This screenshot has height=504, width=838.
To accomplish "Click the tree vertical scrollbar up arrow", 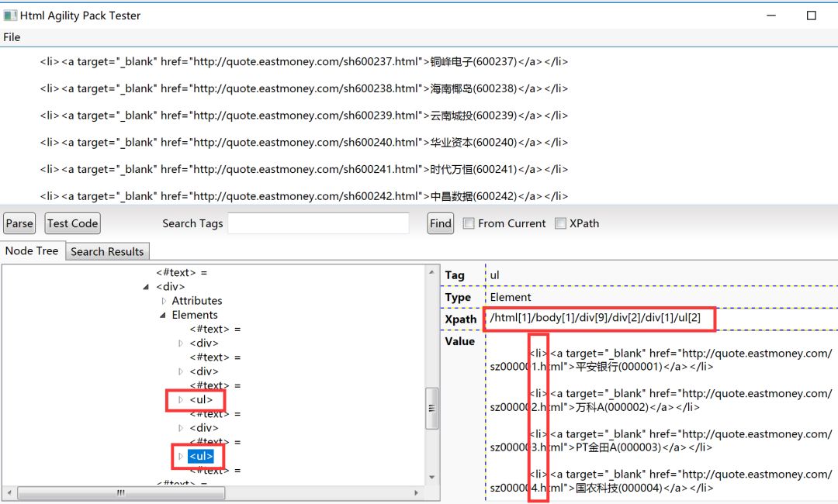I will (432, 272).
